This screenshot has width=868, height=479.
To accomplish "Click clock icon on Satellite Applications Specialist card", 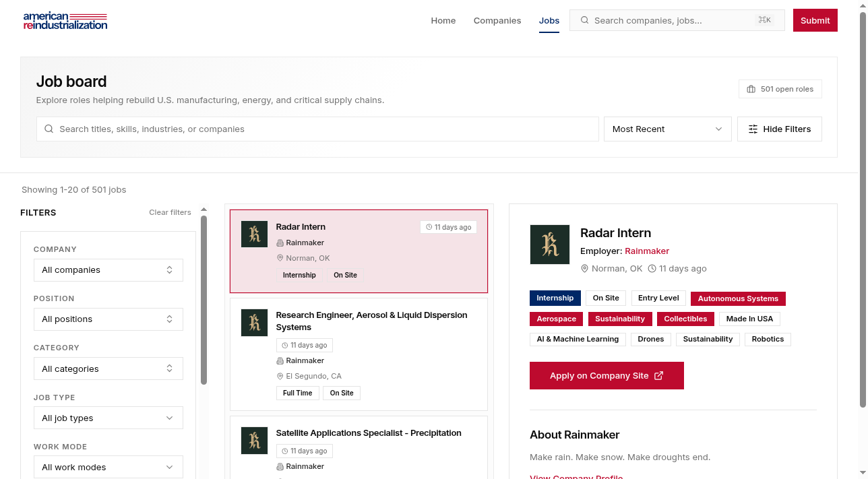I will (x=285, y=451).
